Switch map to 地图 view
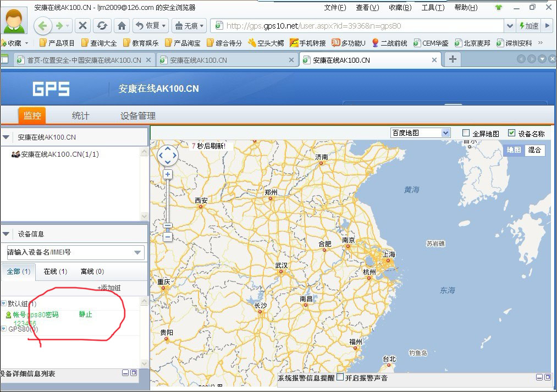Image resolution: width=557 pixels, height=392 pixels. click(x=514, y=150)
